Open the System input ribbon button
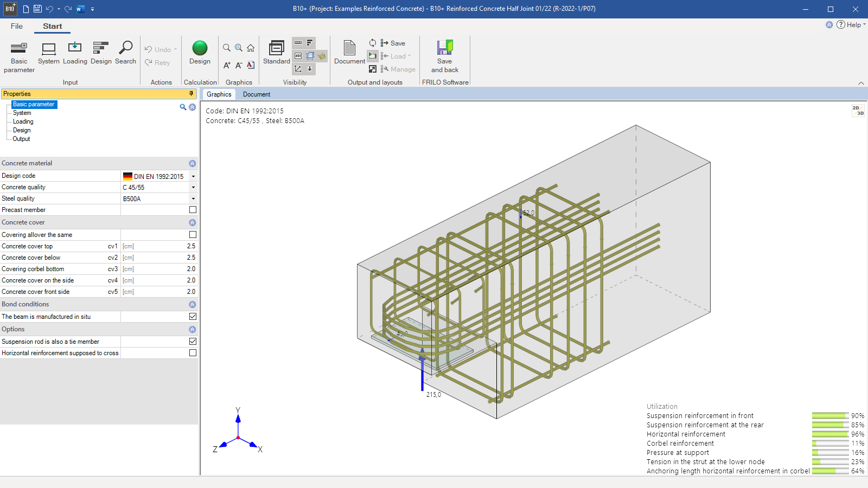The height and width of the screenshot is (488, 868). click(49, 53)
